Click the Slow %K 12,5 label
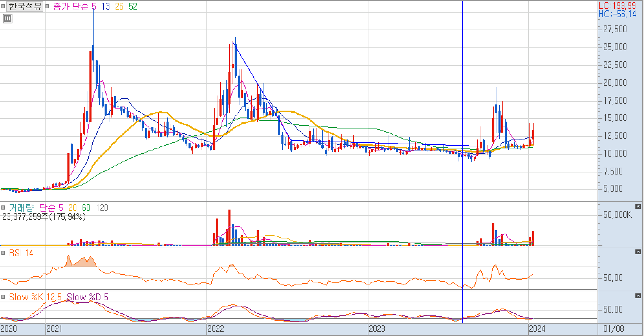This screenshot has width=644, height=336. click(35, 296)
